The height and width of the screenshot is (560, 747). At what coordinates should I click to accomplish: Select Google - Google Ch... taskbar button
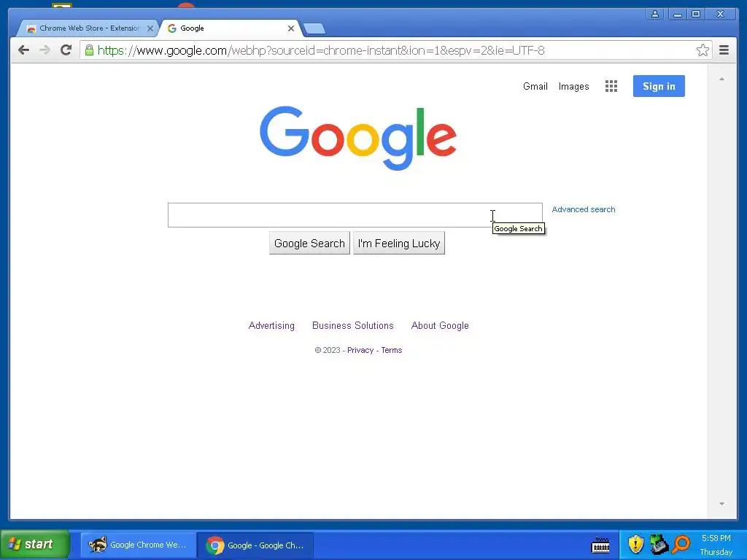pos(255,545)
